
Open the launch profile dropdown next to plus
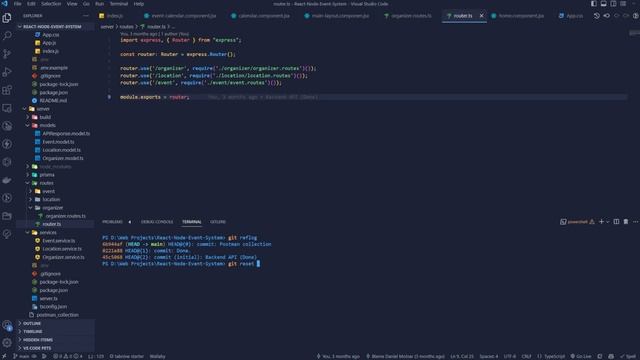click(608, 222)
